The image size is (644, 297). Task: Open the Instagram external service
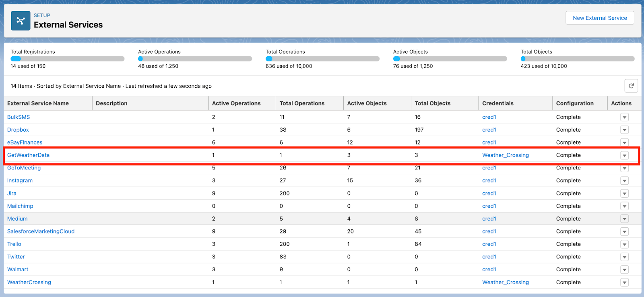(20, 180)
